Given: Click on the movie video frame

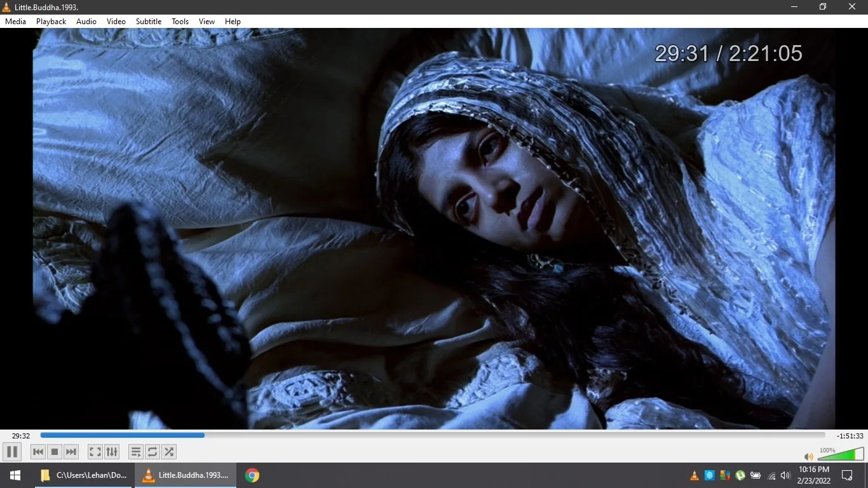Looking at the screenshot, I should click(x=434, y=229).
